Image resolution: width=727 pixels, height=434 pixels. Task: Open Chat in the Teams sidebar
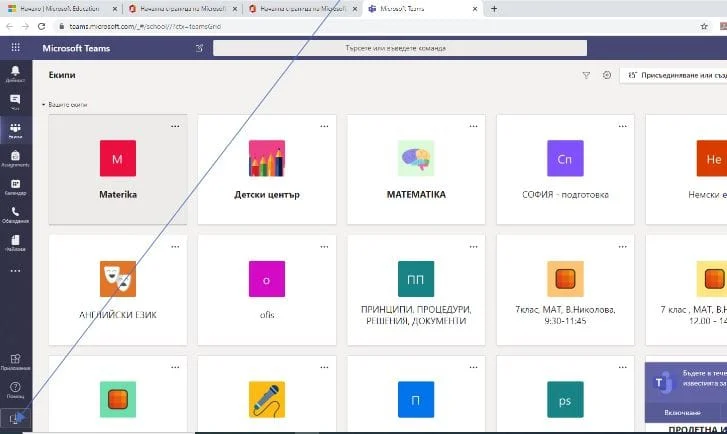coord(15,102)
